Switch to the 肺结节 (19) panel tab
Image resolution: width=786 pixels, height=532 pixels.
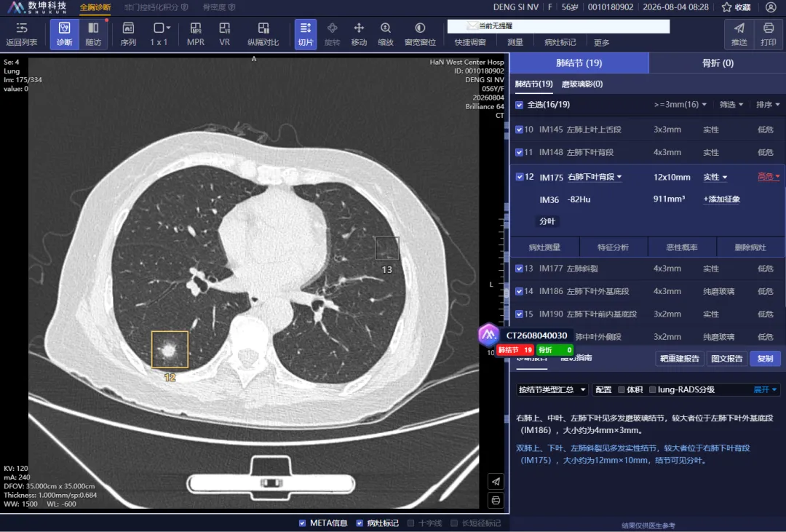(579, 63)
